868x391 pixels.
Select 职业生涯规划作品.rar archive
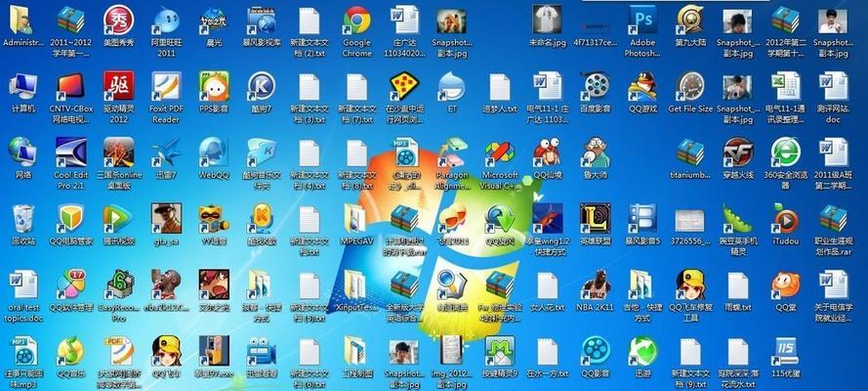tap(833, 219)
